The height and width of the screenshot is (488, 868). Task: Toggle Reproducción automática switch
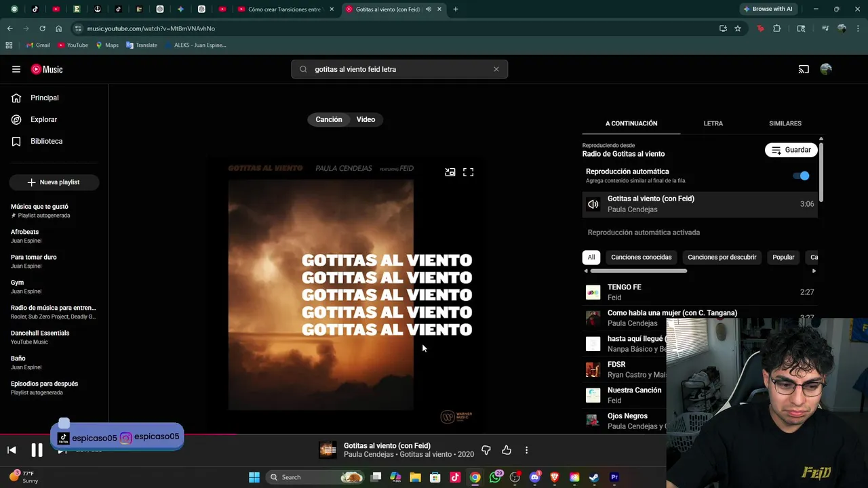pos(802,176)
